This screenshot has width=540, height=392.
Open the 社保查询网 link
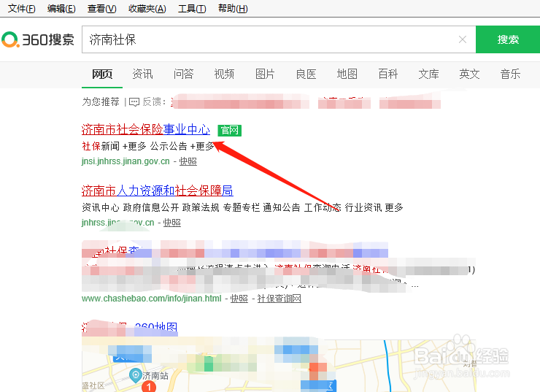coord(279,299)
